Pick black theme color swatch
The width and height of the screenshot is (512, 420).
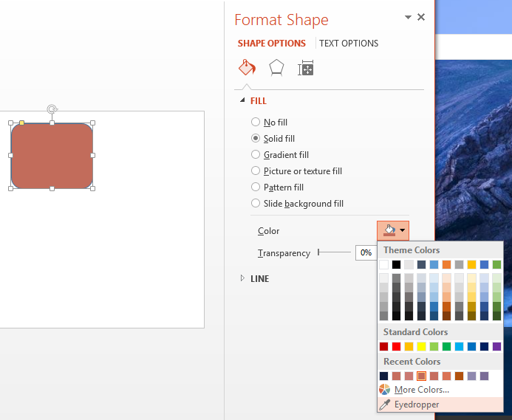(x=397, y=264)
